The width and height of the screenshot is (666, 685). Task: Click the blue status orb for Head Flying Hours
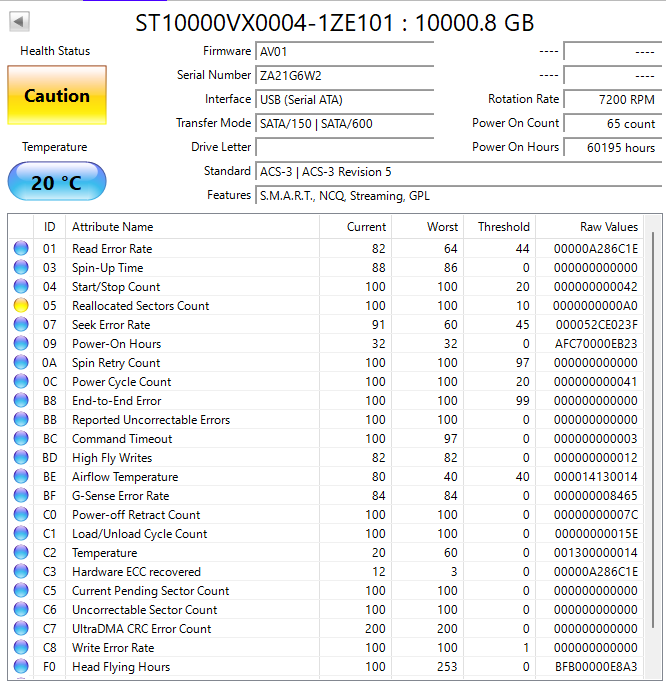(21, 666)
